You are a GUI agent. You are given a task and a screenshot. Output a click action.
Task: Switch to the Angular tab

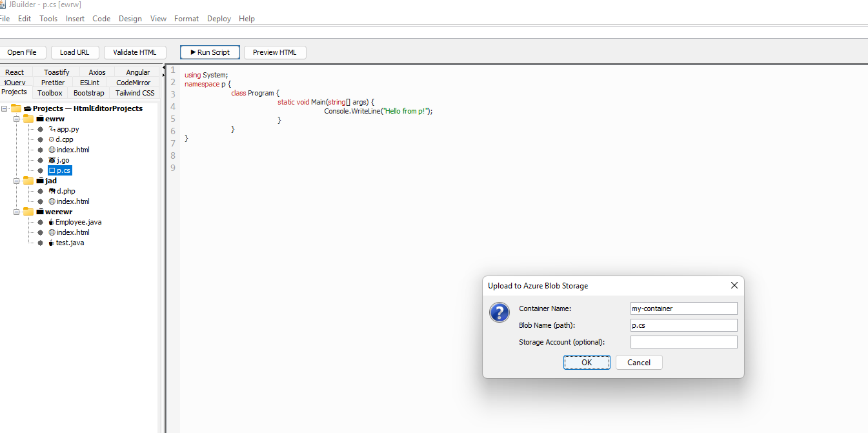pos(138,72)
